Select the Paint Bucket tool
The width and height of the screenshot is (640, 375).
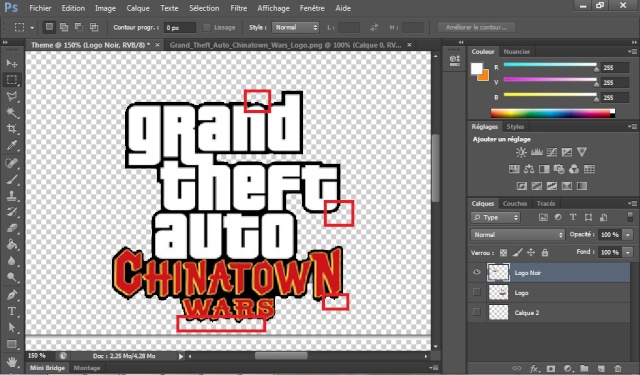coord(12,244)
